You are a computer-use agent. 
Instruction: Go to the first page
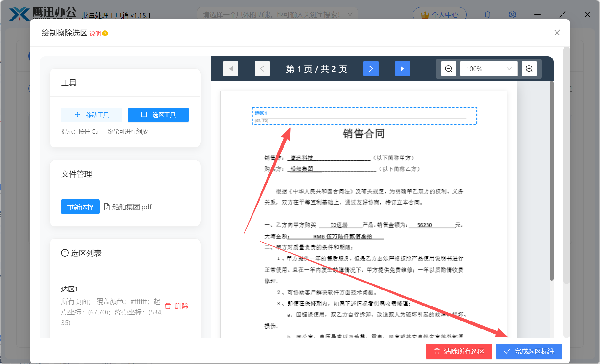click(231, 69)
